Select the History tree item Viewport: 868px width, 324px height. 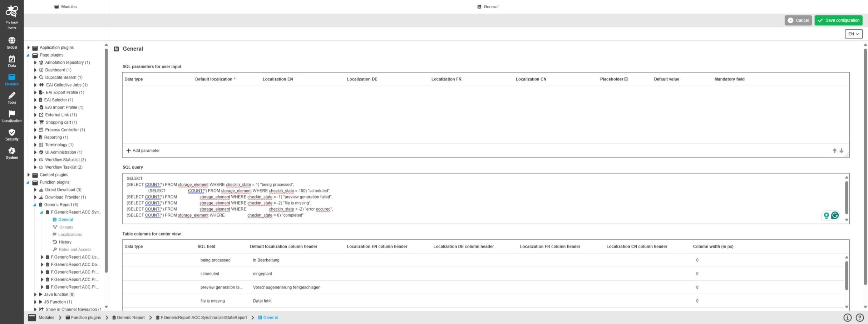65,242
